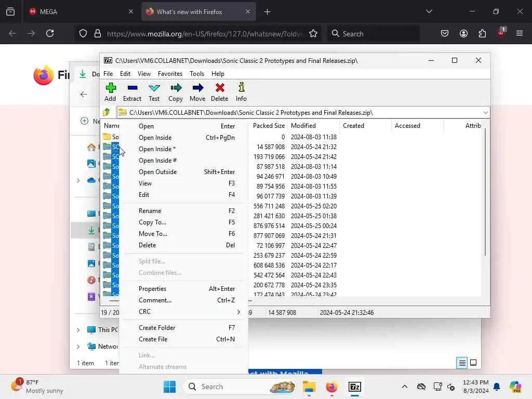Viewport: 532px width, 399px height.
Task: Go up one folder level in 7-Zip
Action: click(x=107, y=112)
